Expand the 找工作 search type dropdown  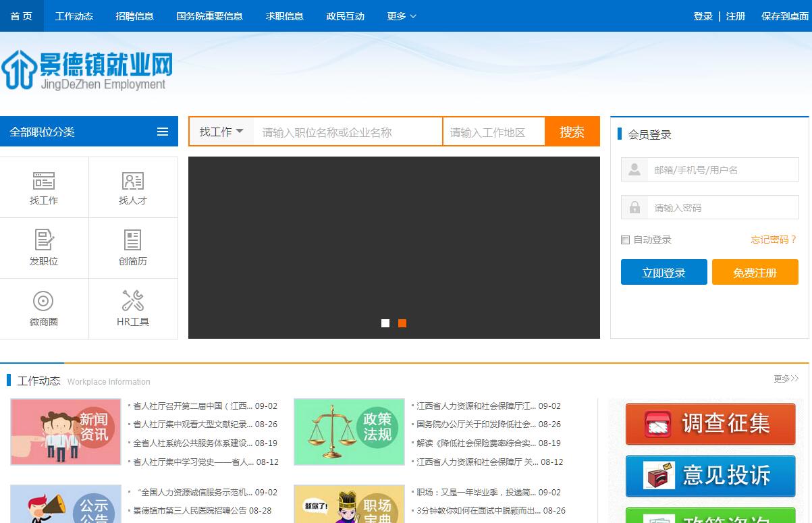[x=221, y=132]
